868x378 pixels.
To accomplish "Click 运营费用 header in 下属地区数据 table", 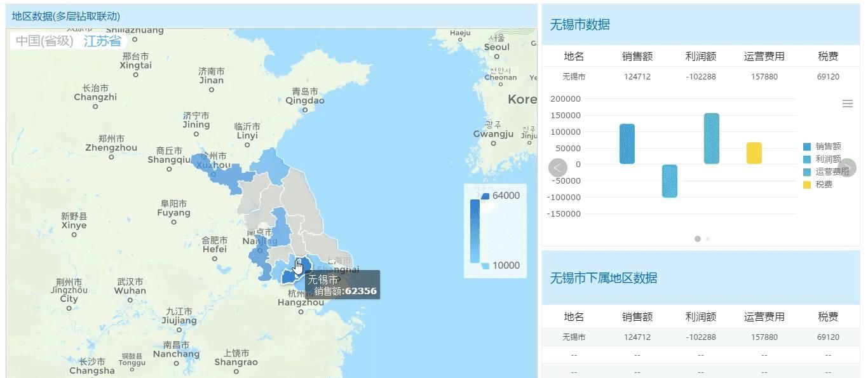I will coord(764,317).
